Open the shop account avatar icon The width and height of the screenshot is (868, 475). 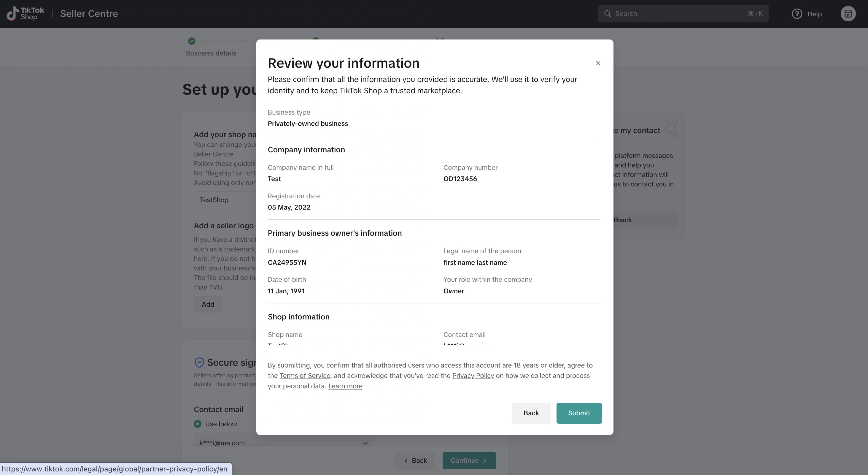click(x=848, y=14)
